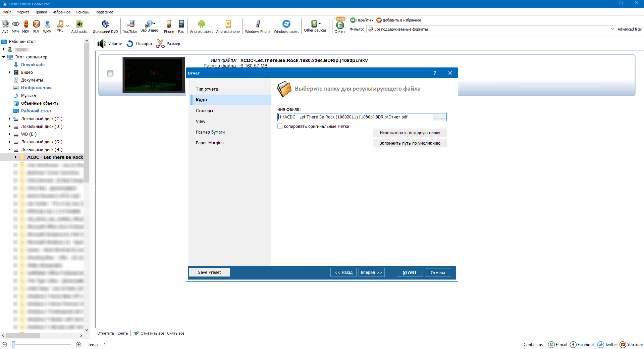This screenshot has height=349, width=644.
Task: Switch to Paper Margins page
Action: tap(231, 143)
